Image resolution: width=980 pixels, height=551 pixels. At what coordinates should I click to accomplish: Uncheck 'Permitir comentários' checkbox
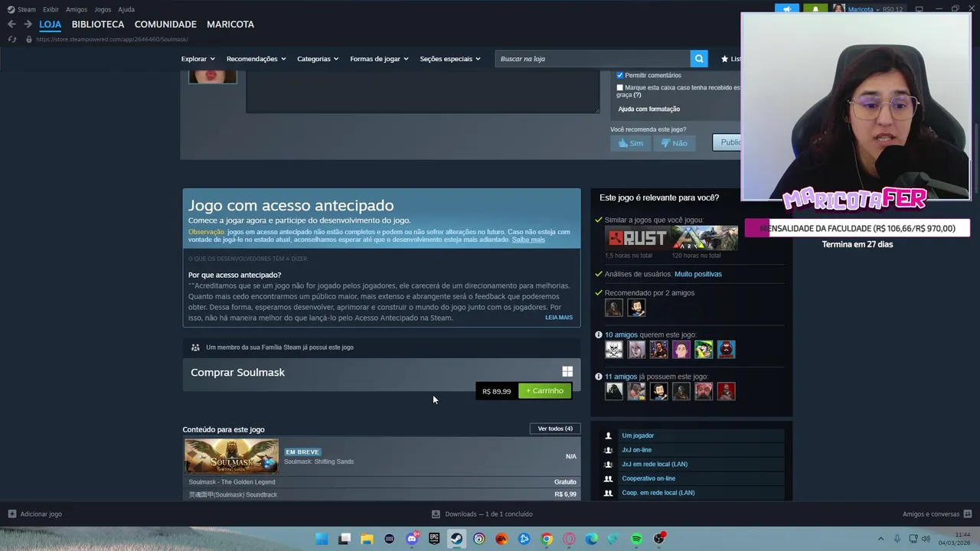point(620,75)
